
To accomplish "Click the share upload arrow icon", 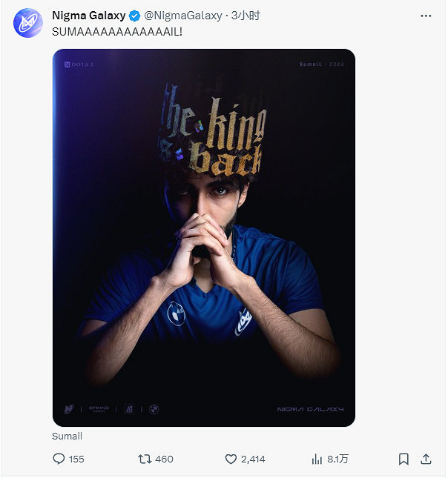I will point(426,459).
